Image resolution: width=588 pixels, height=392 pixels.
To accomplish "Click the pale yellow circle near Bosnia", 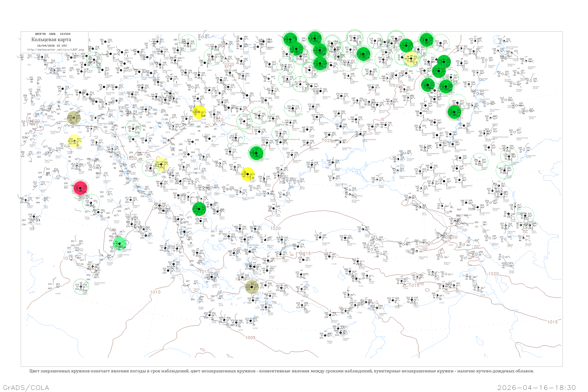I will [x=162, y=164].
